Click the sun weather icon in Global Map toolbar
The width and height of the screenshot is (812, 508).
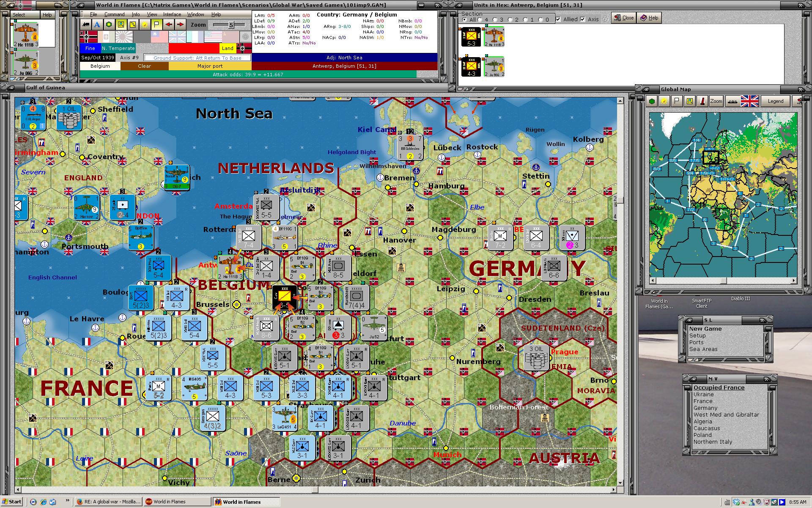(x=664, y=101)
